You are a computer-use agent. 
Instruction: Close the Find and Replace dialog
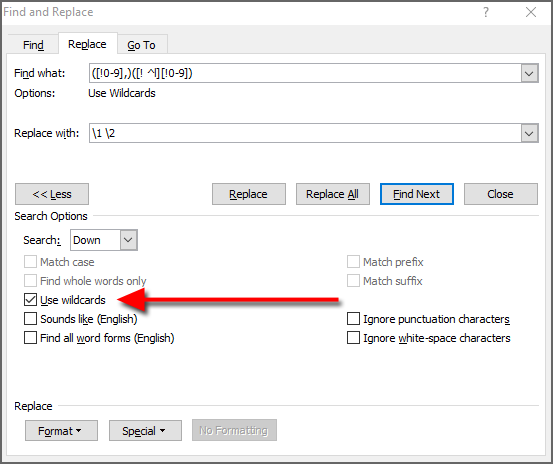[x=530, y=12]
